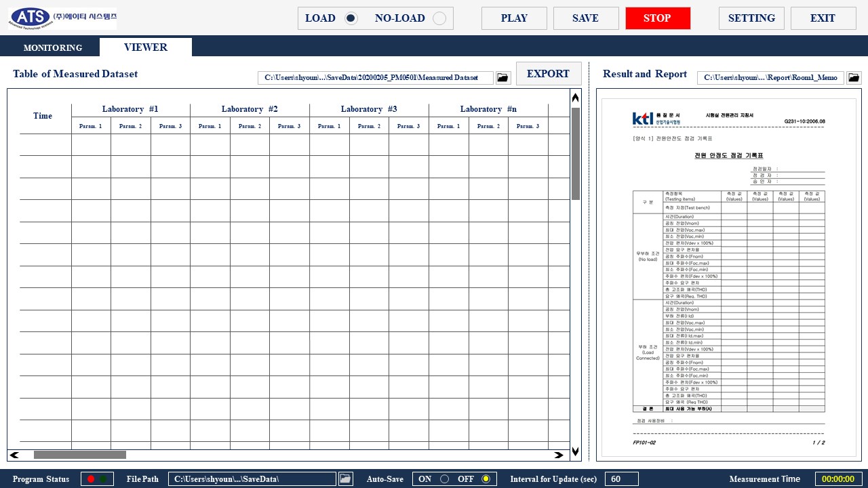Image resolution: width=868 pixels, height=488 pixels.
Task: Open the SETTING dialog
Action: coord(751,18)
